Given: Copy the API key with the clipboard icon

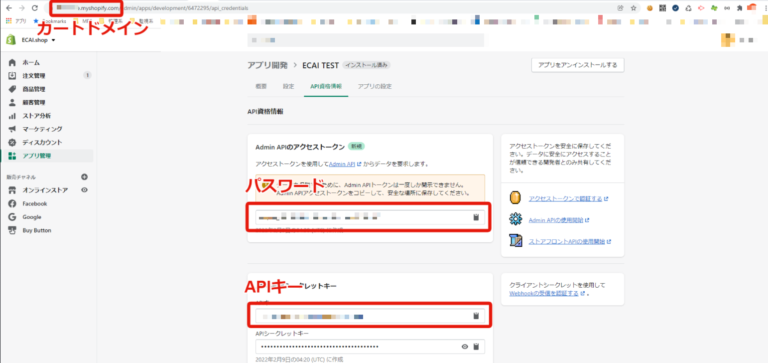Looking at the screenshot, I should pos(476,316).
